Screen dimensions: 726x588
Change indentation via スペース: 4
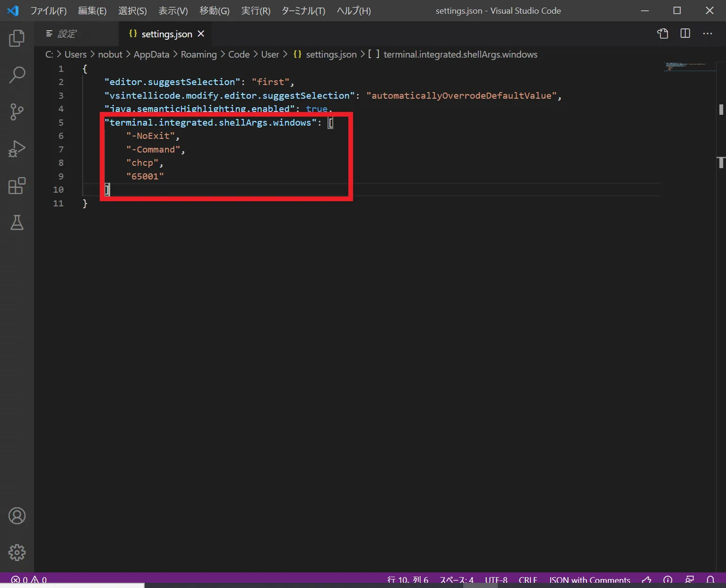(457, 580)
